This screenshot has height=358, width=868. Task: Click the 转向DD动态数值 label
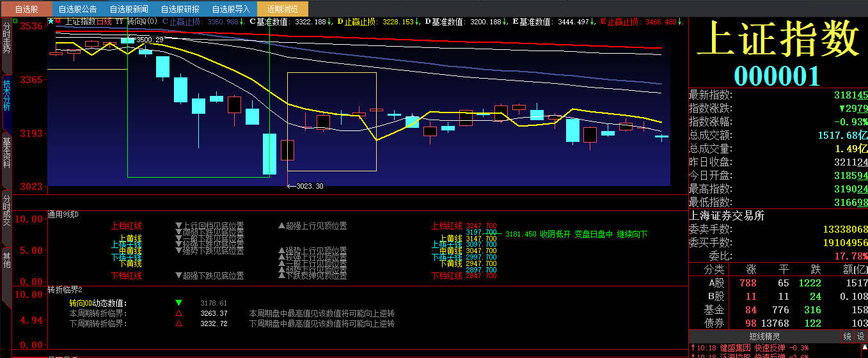[98, 303]
